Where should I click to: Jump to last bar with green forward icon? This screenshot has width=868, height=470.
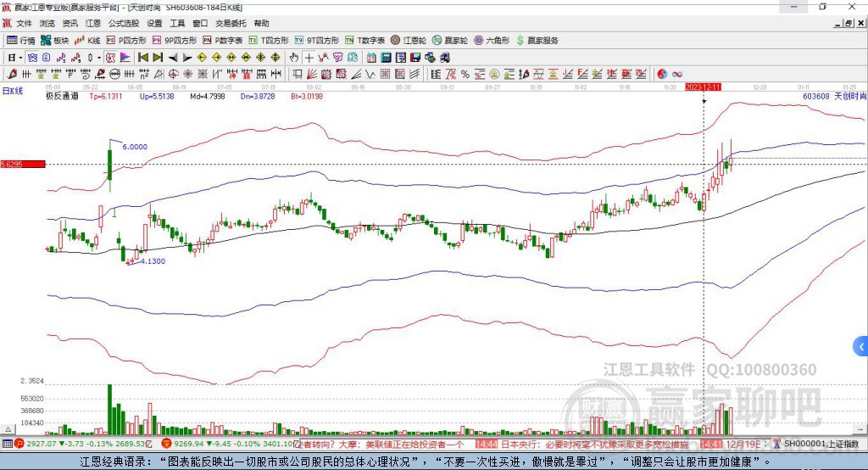pos(158,58)
